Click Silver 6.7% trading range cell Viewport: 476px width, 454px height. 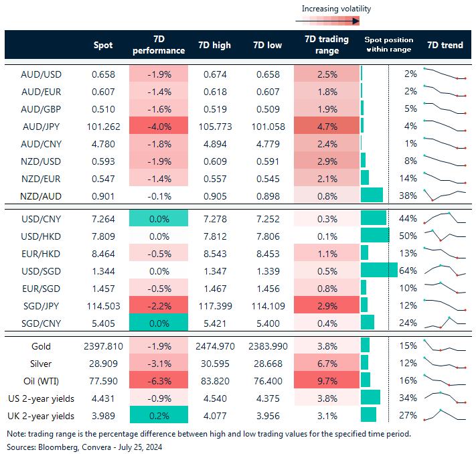click(327, 362)
